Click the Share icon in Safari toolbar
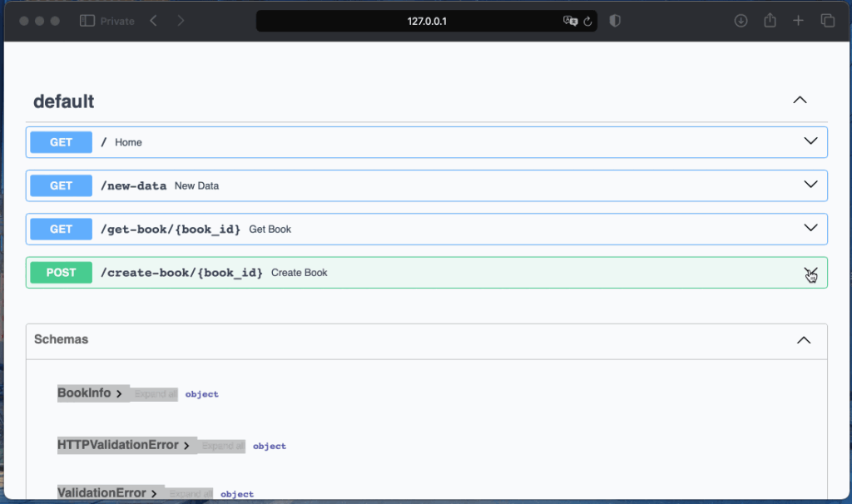 click(x=770, y=21)
